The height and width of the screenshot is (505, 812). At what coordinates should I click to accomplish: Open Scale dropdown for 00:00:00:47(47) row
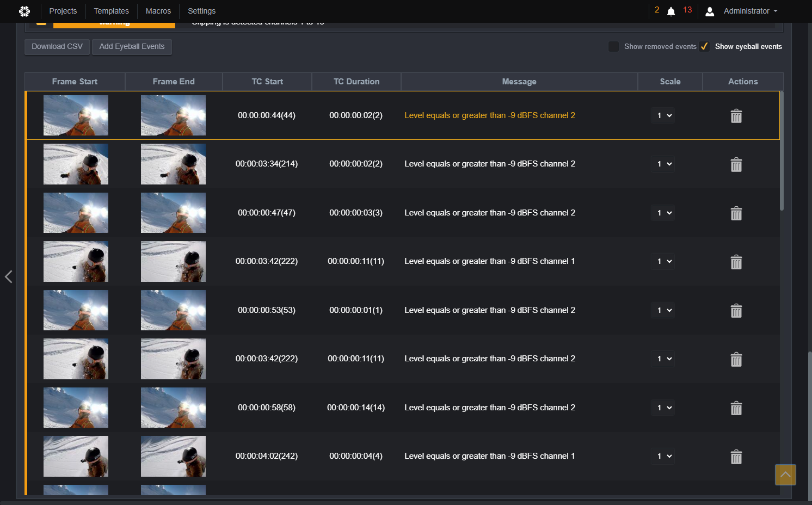663,213
